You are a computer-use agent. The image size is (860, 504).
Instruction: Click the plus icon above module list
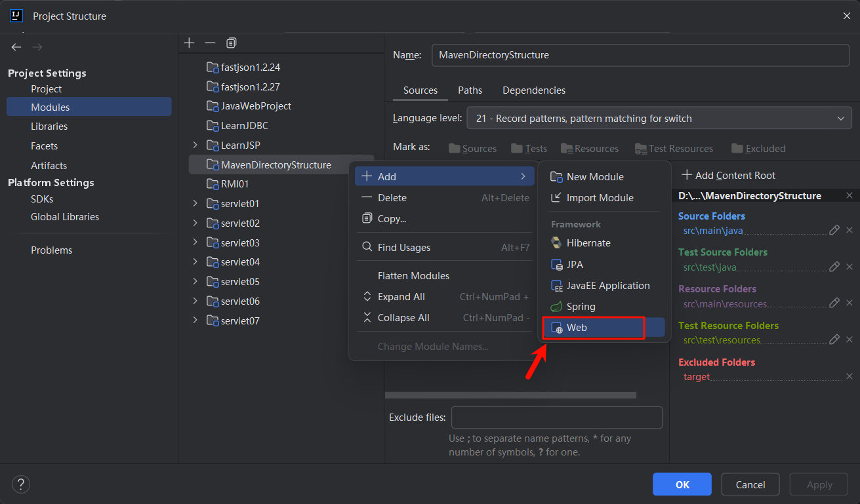(189, 43)
